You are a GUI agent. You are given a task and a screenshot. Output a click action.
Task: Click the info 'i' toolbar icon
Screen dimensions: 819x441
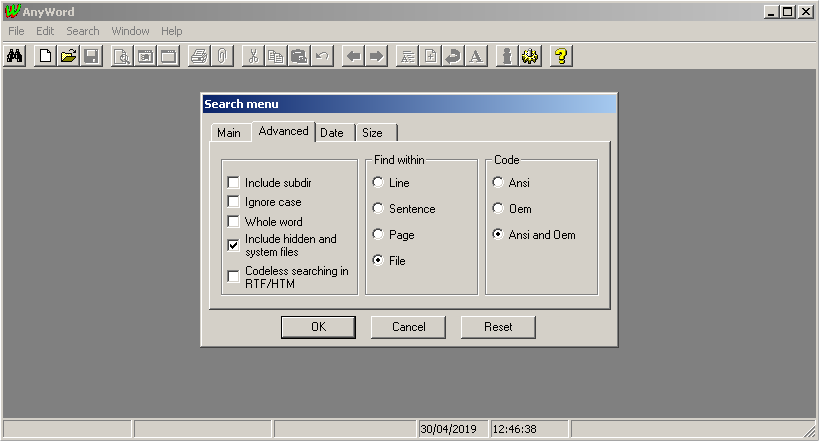pyautogui.click(x=507, y=56)
